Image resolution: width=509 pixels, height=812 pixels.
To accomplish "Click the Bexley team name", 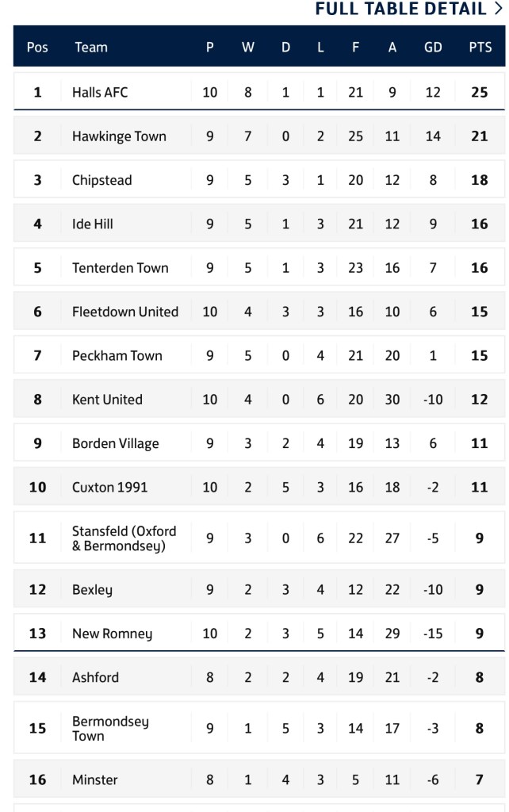I will point(92,589).
